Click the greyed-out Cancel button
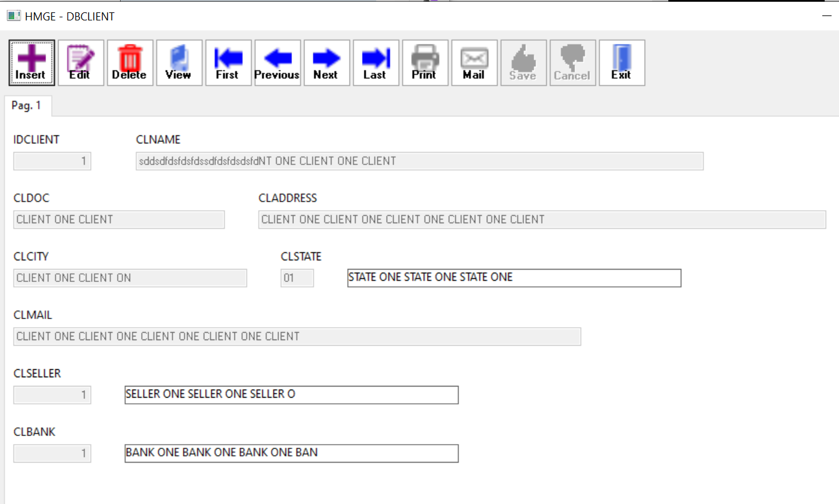 coord(572,63)
